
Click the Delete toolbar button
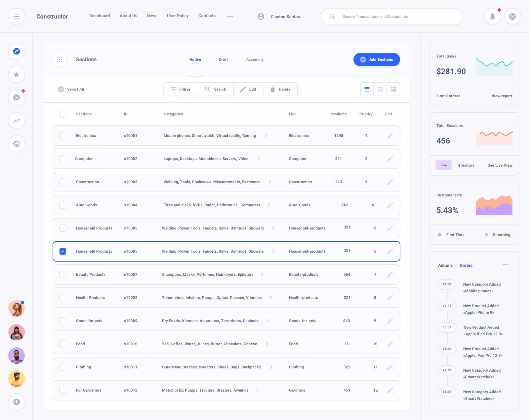[280, 89]
